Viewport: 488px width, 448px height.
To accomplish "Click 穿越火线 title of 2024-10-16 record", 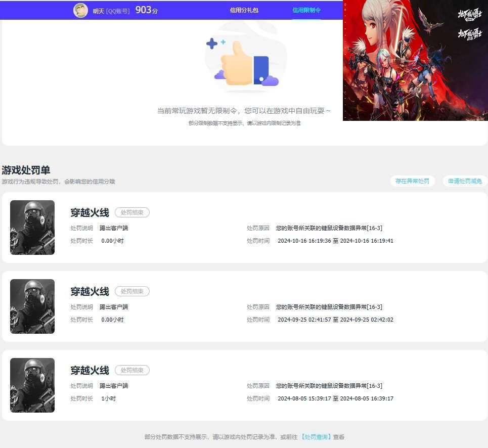I will 90,212.
